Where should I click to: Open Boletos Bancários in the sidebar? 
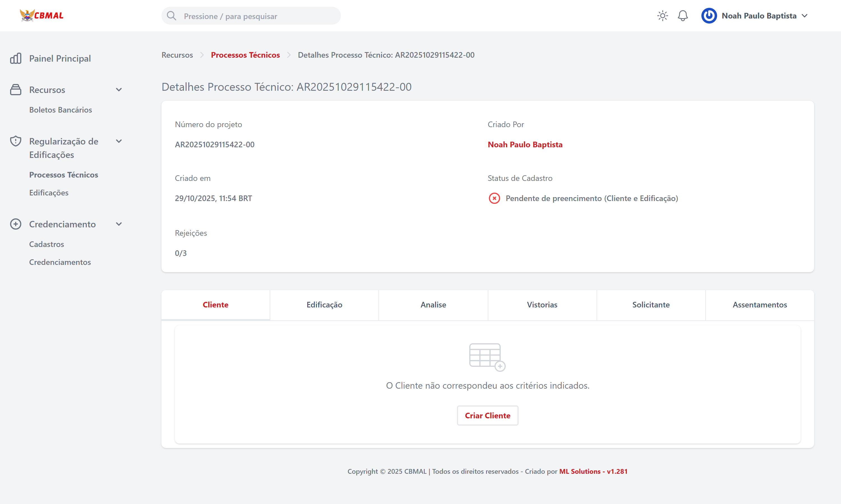[x=61, y=110]
